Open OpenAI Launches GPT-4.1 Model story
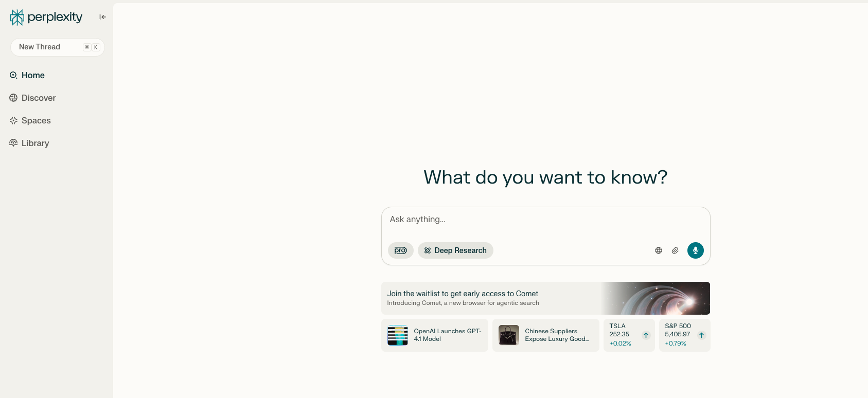 [x=435, y=335]
